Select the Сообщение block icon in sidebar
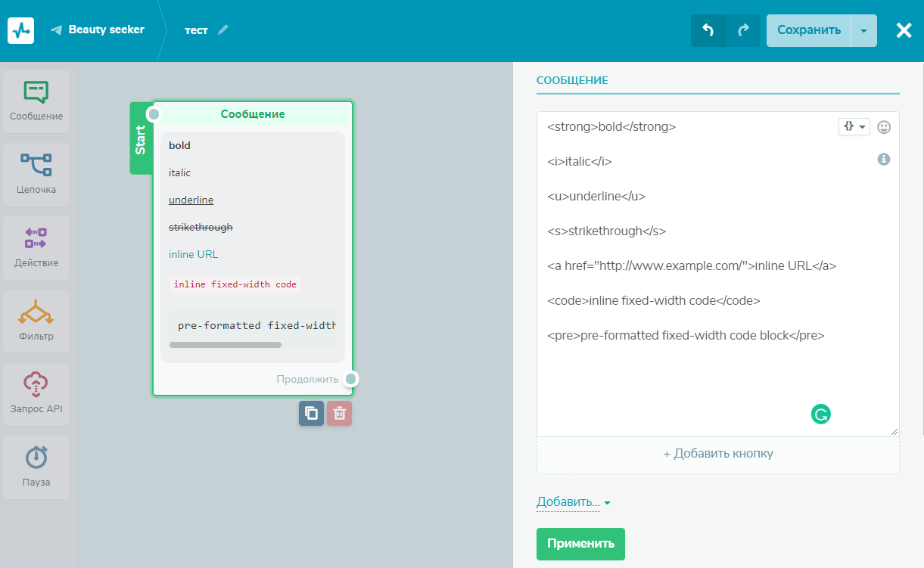The height and width of the screenshot is (568, 924). coord(36,92)
